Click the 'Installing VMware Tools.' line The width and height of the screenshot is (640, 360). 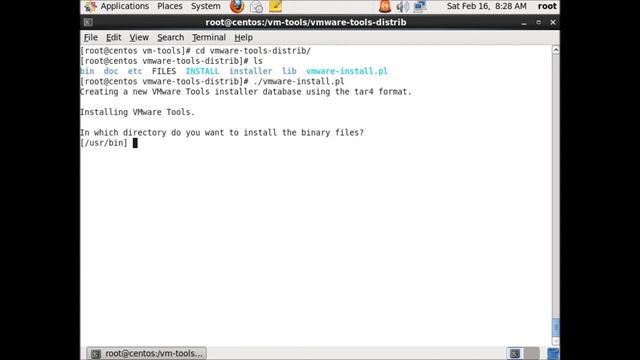coord(138,112)
